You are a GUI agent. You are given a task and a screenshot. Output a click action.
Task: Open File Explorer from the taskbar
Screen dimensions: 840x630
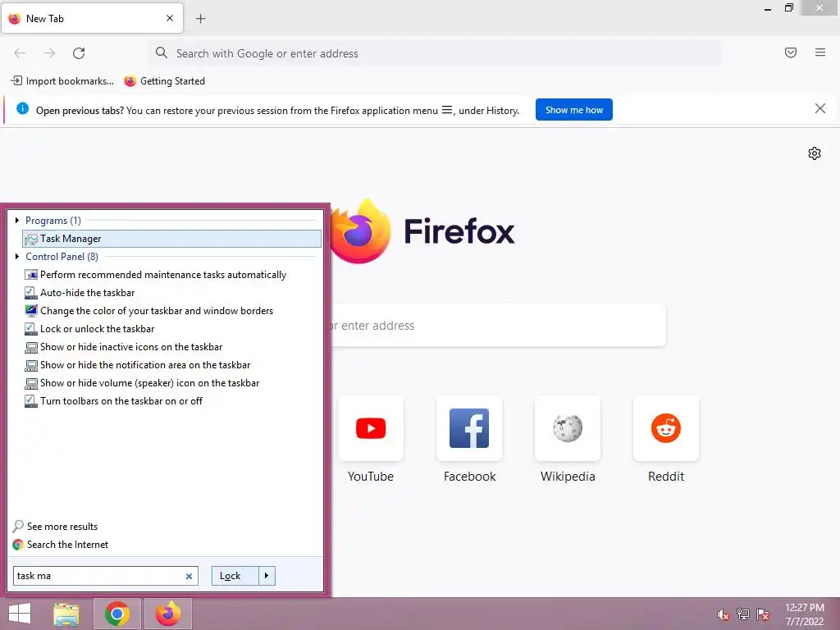(66, 614)
